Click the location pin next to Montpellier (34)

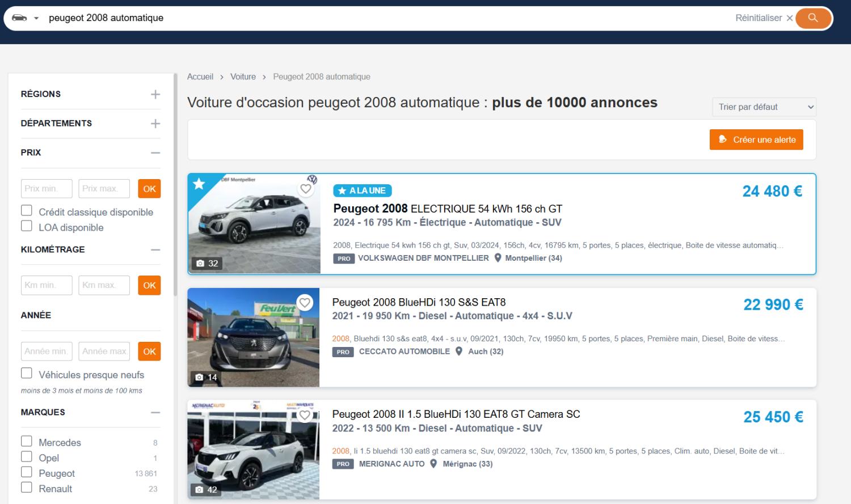(x=498, y=258)
